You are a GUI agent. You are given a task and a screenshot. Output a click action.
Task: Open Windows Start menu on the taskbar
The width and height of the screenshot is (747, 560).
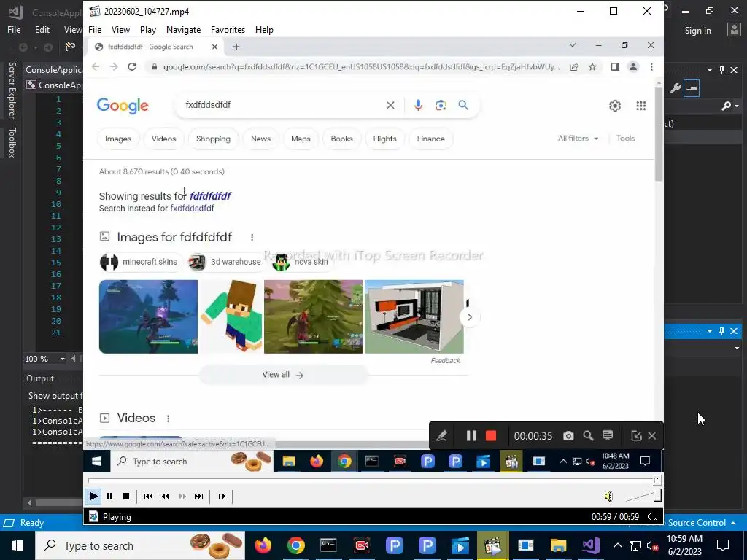pyautogui.click(x=18, y=545)
